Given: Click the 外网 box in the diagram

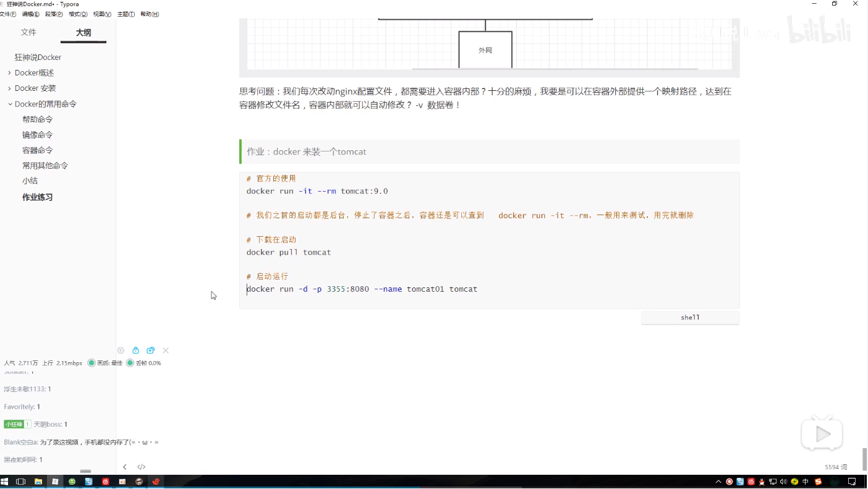Looking at the screenshot, I should click(x=485, y=50).
